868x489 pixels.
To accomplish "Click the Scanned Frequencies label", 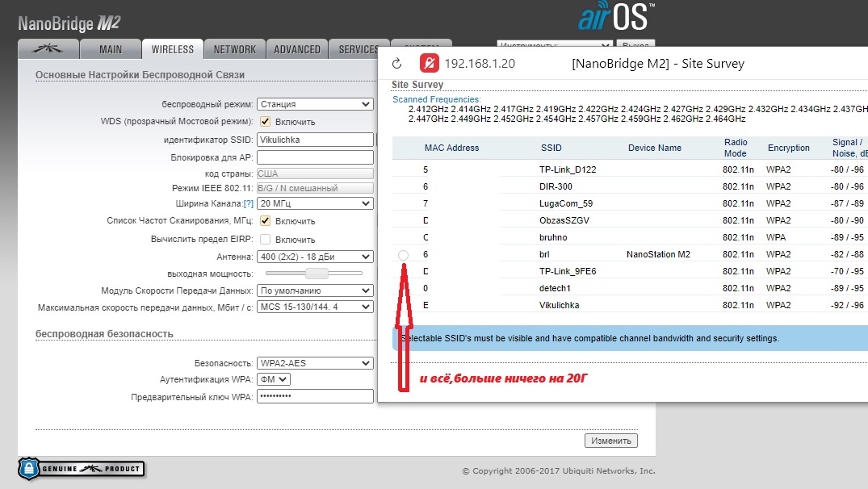I will coord(436,99).
